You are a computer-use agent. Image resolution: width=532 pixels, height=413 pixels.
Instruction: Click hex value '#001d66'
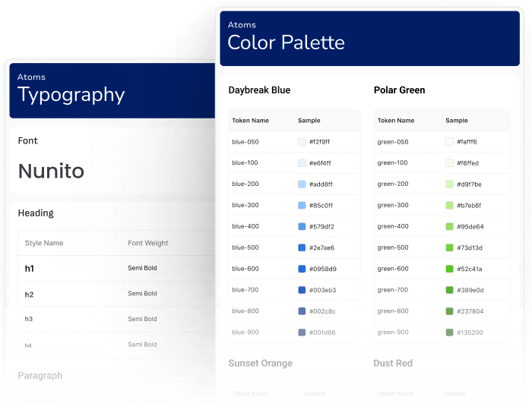click(322, 333)
